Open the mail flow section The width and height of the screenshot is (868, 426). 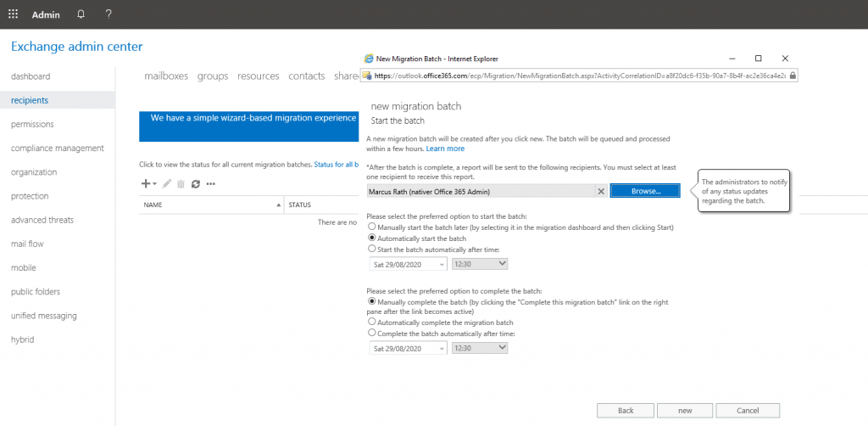(x=27, y=244)
